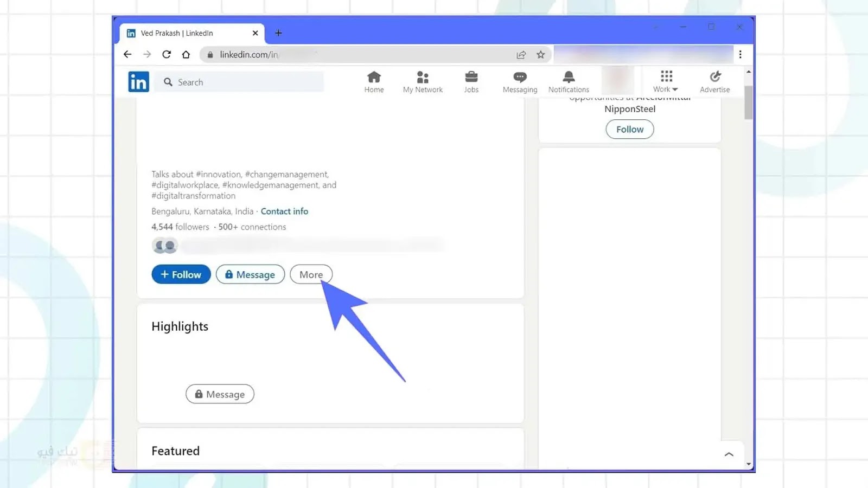
Task: Close the Ved Prakash LinkedIn tab
Action: pyautogui.click(x=256, y=33)
